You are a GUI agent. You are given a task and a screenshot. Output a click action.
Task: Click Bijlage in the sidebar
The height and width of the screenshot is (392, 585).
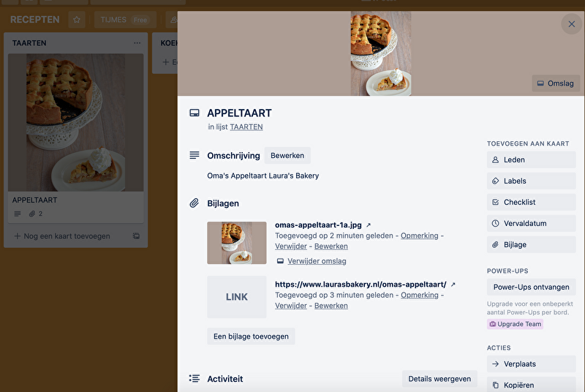point(531,245)
